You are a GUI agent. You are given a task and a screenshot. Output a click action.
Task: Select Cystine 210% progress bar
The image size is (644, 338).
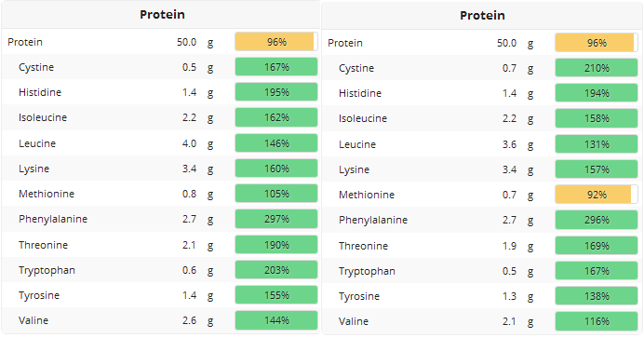pyautogui.click(x=597, y=68)
